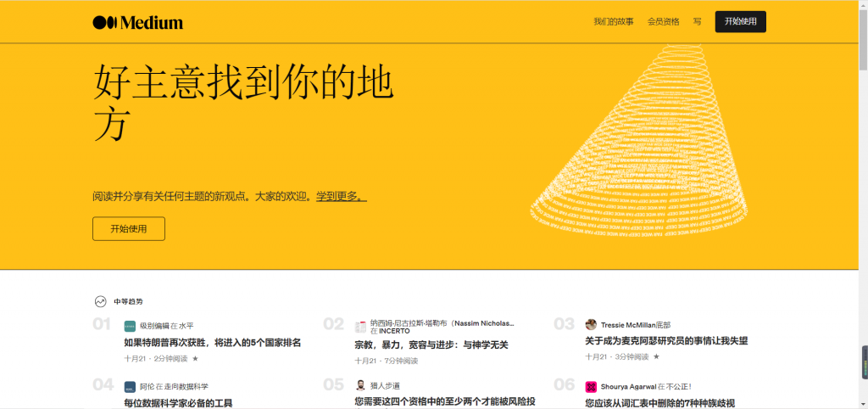Click the 猎人步道 author avatar
The width and height of the screenshot is (868, 409).
(x=360, y=385)
